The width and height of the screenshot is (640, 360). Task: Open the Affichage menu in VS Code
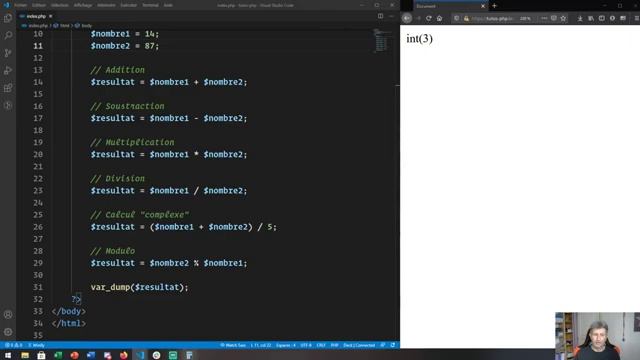[x=83, y=5]
